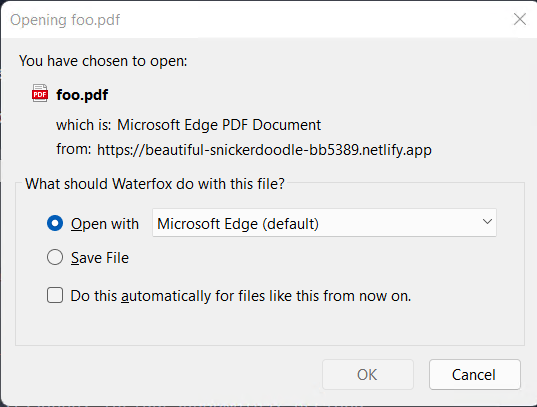Close the Opening foo.pdf dialog
The image size is (537, 407).
click(x=520, y=19)
